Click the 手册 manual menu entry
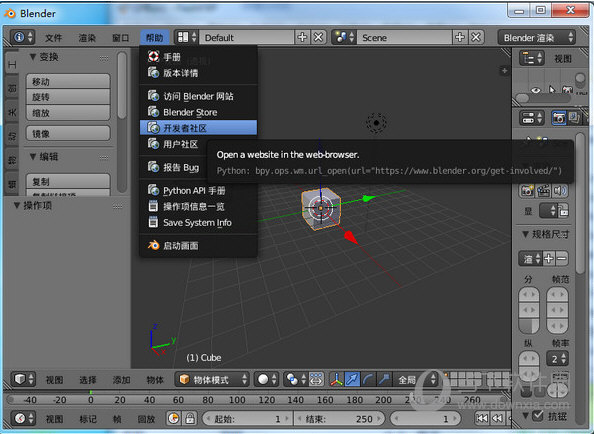The image size is (594, 434). 199,57
